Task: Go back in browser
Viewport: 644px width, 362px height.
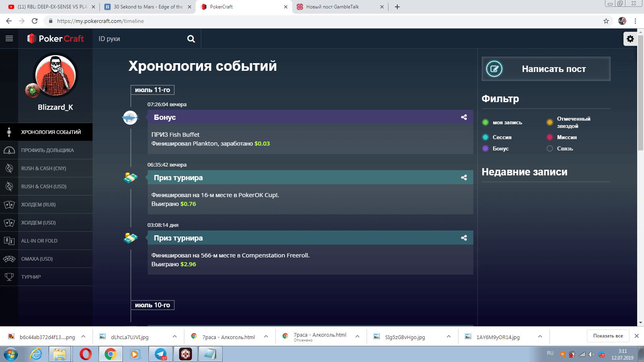Action: tap(9, 21)
